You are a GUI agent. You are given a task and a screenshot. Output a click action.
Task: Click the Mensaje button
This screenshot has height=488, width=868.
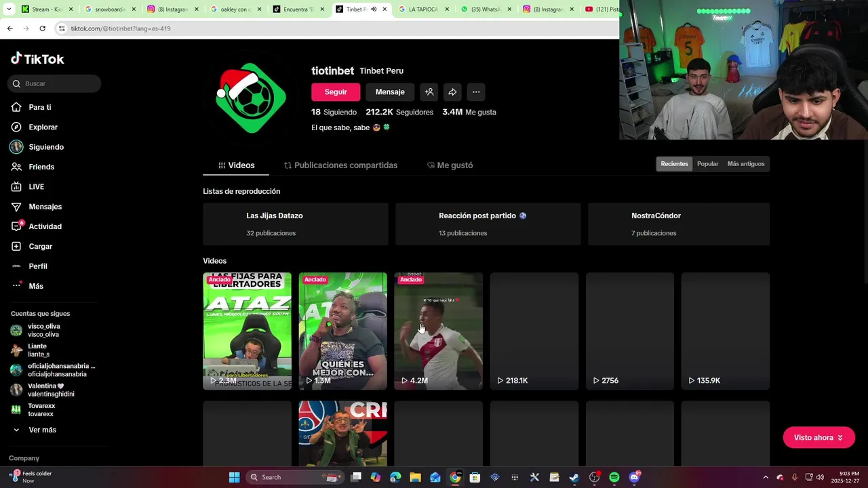pos(390,92)
